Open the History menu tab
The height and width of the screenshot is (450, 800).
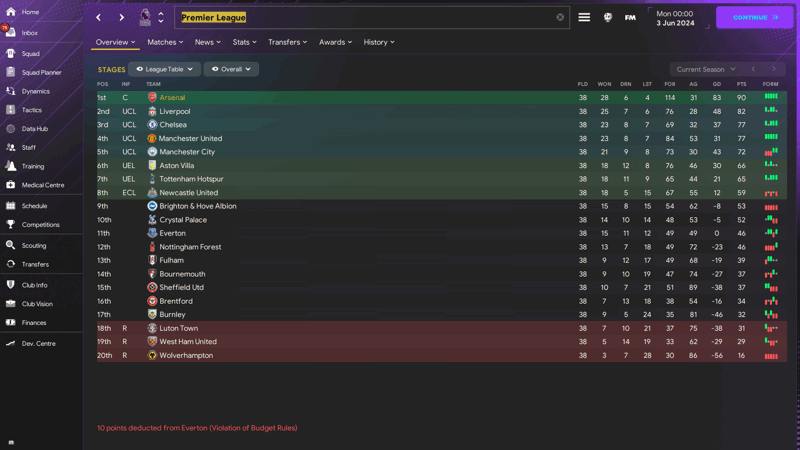[x=379, y=42]
